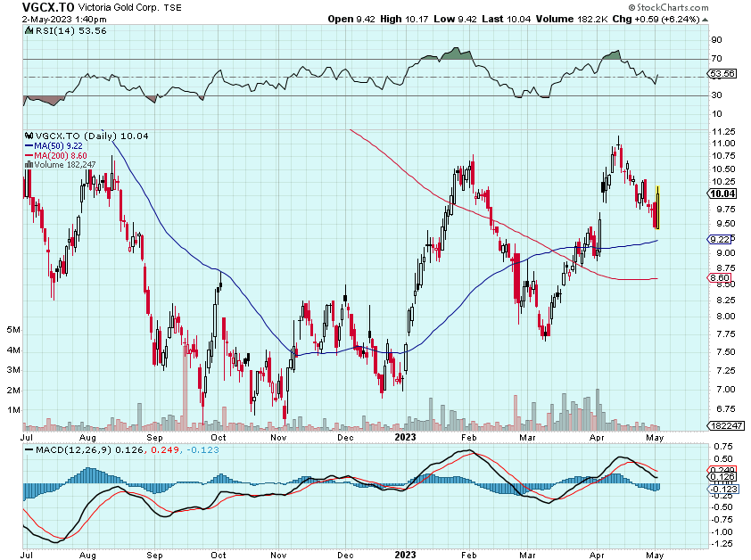Click the Volume 182.2K header value
The image size is (751, 560).
[x=572, y=19]
